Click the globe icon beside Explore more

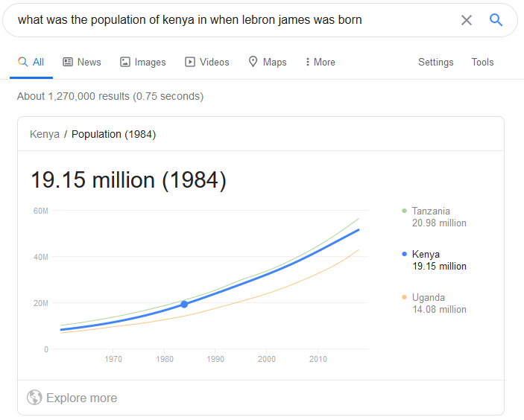pyautogui.click(x=34, y=398)
